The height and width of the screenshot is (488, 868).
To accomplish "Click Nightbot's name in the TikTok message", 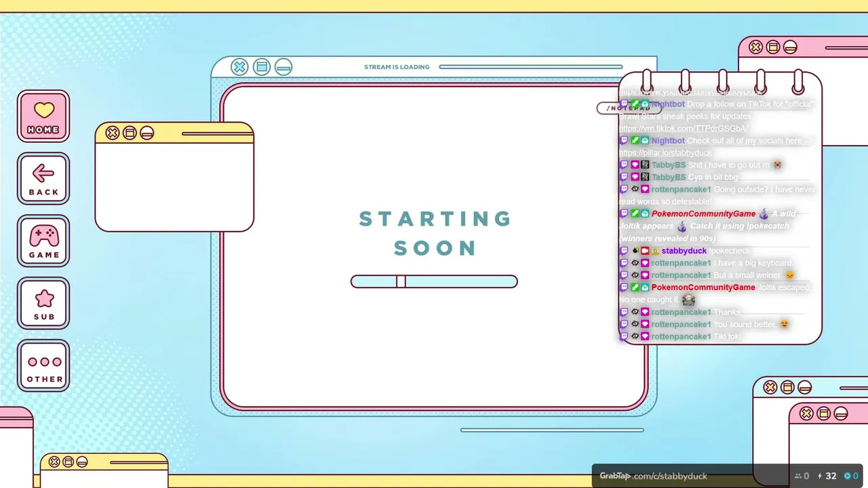I will [x=668, y=104].
